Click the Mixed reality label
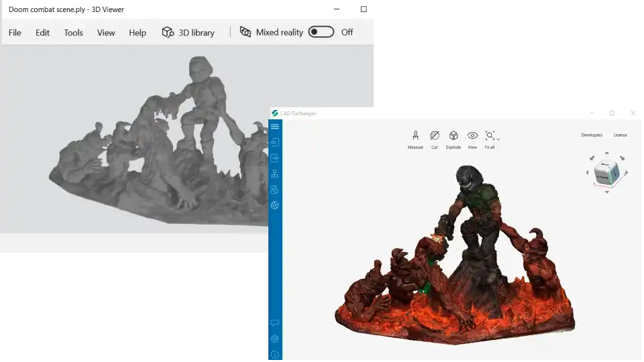644x362 pixels. 279,32
